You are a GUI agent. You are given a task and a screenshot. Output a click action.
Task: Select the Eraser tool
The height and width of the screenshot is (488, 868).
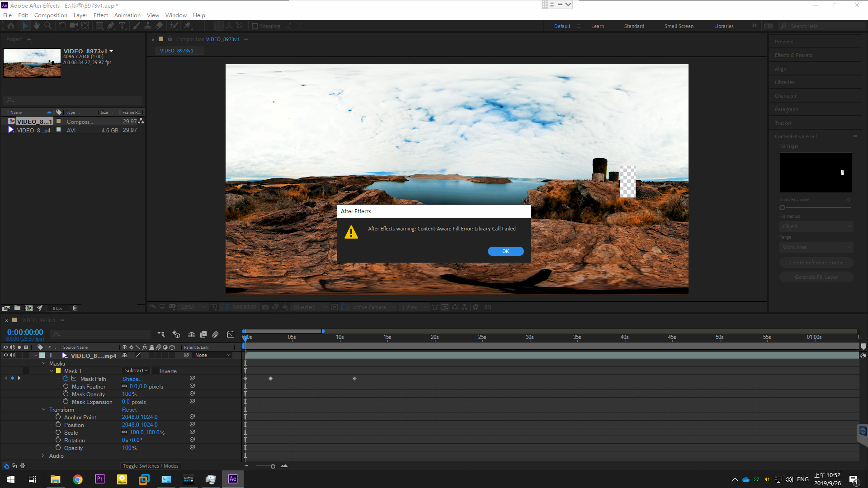coord(159,26)
